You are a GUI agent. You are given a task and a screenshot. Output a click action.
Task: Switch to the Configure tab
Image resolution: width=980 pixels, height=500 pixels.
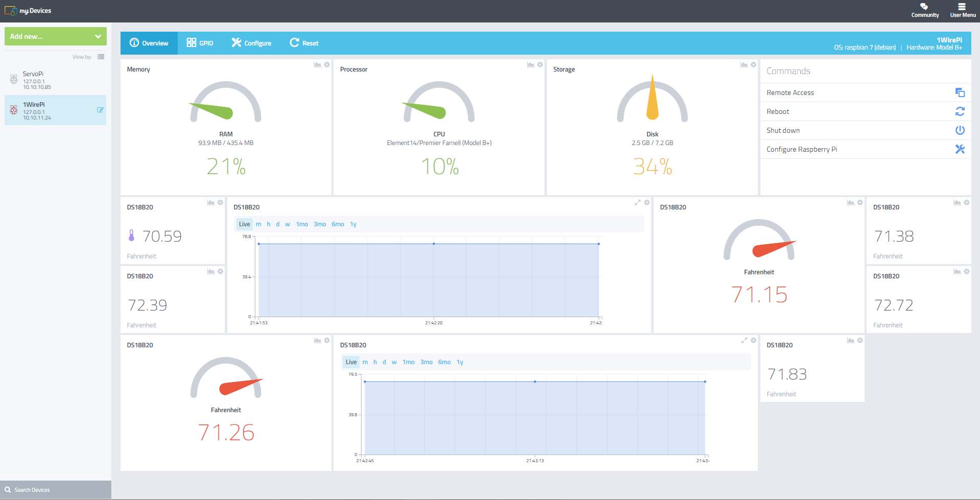(251, 43)
